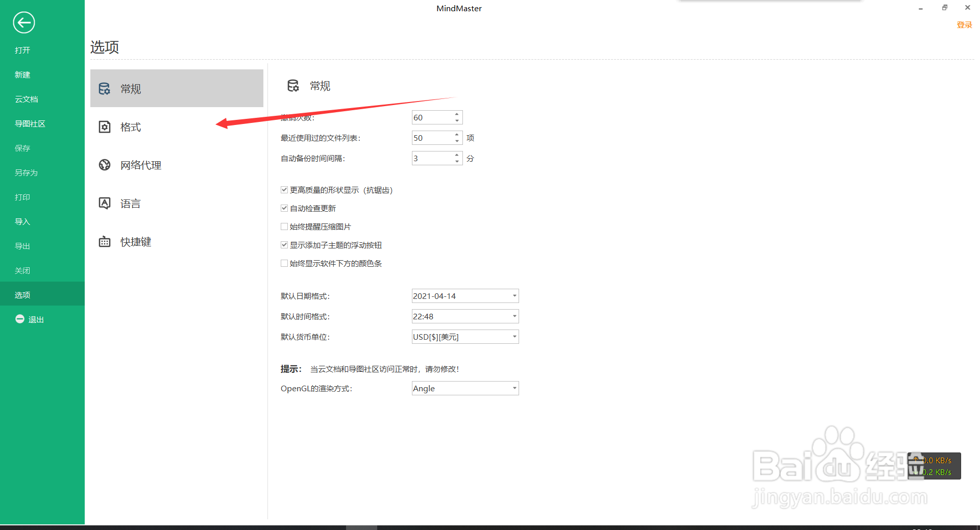Increase recent file list count 50
The height and width of the screenshot is (530, 980).
pos(457,135)
